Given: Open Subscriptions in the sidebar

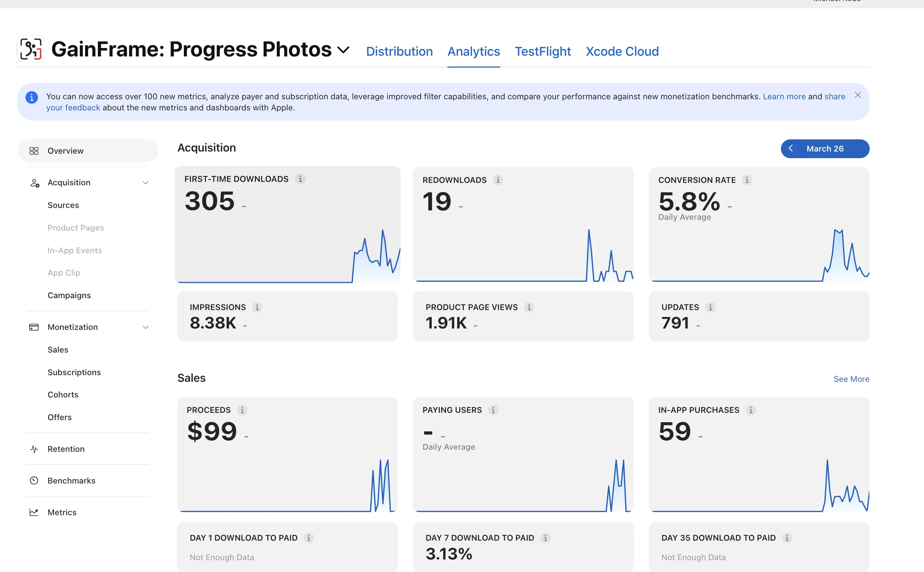Looking at the screenshot, I should (x=74, y=372).
